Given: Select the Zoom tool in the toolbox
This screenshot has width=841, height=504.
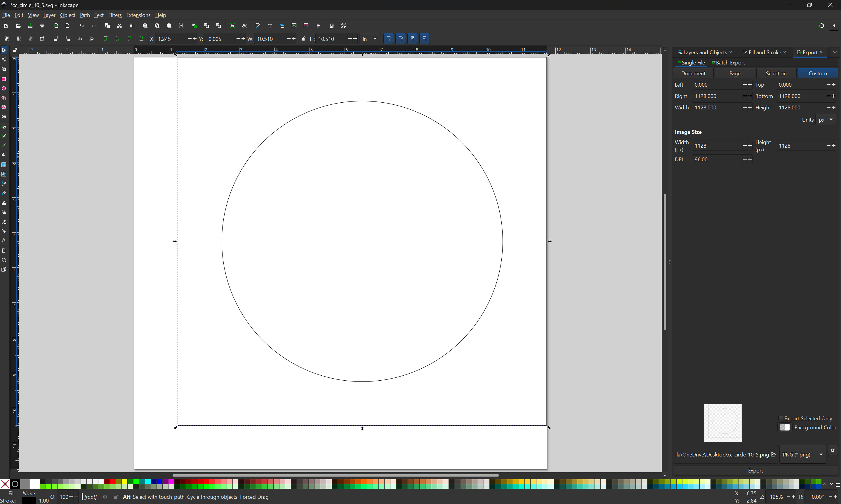Looking at the screenshot, I should pos(4,260).
